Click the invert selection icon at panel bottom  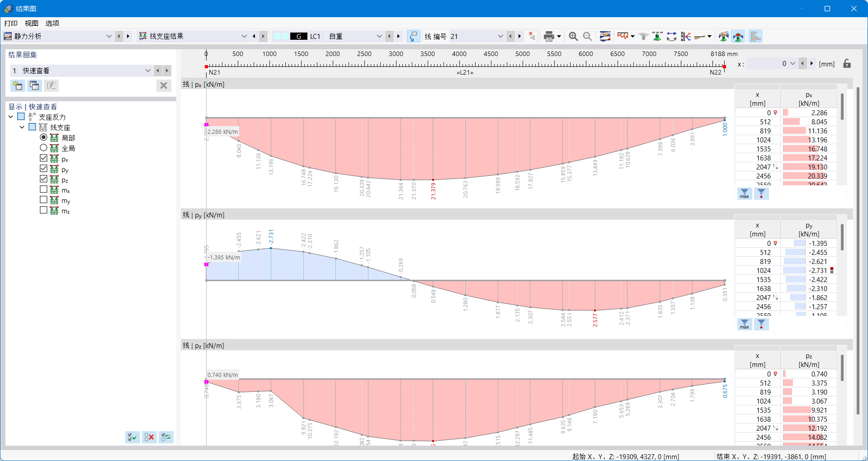click(166, 437)
